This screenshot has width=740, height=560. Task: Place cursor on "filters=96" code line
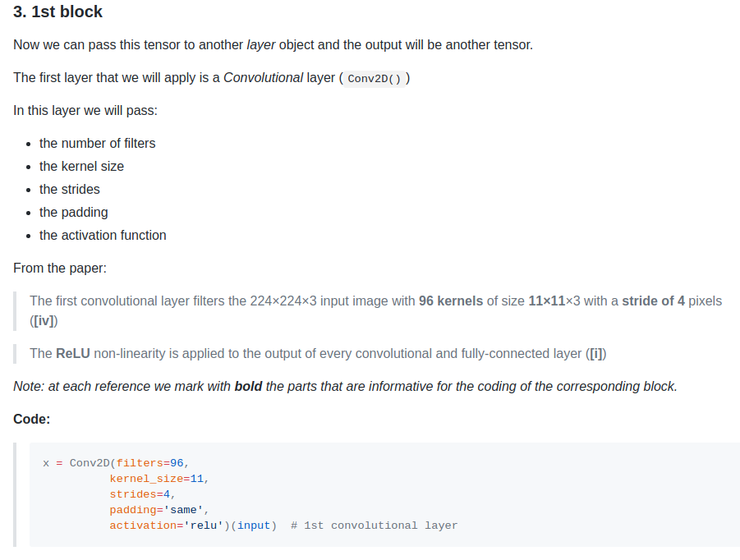(152, 463)
